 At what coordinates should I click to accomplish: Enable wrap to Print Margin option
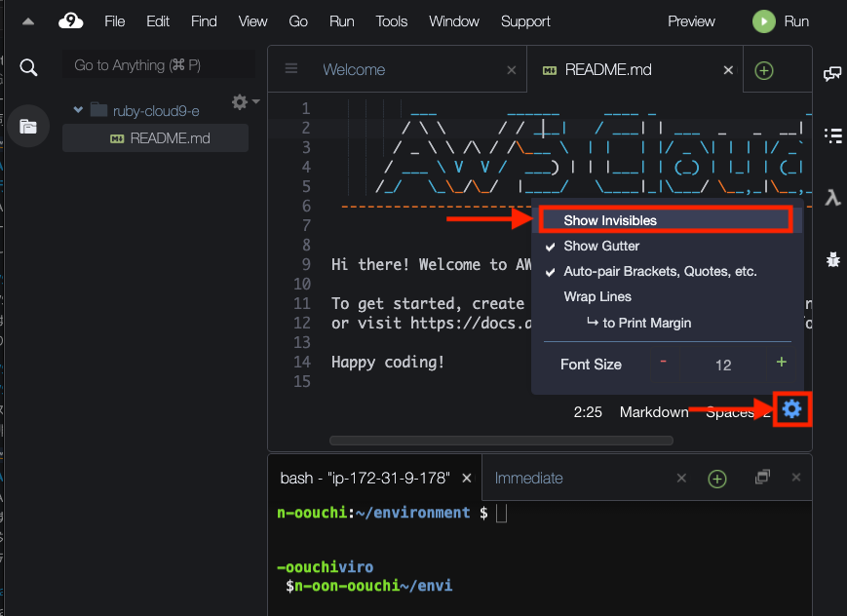[667, 323]
